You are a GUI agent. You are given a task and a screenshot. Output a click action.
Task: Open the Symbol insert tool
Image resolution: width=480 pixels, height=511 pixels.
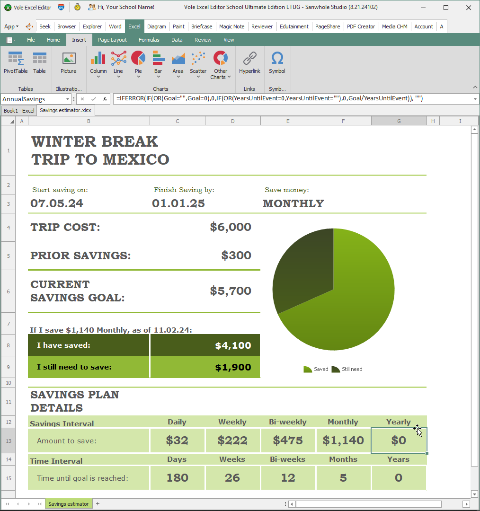[x=277, y=62]
